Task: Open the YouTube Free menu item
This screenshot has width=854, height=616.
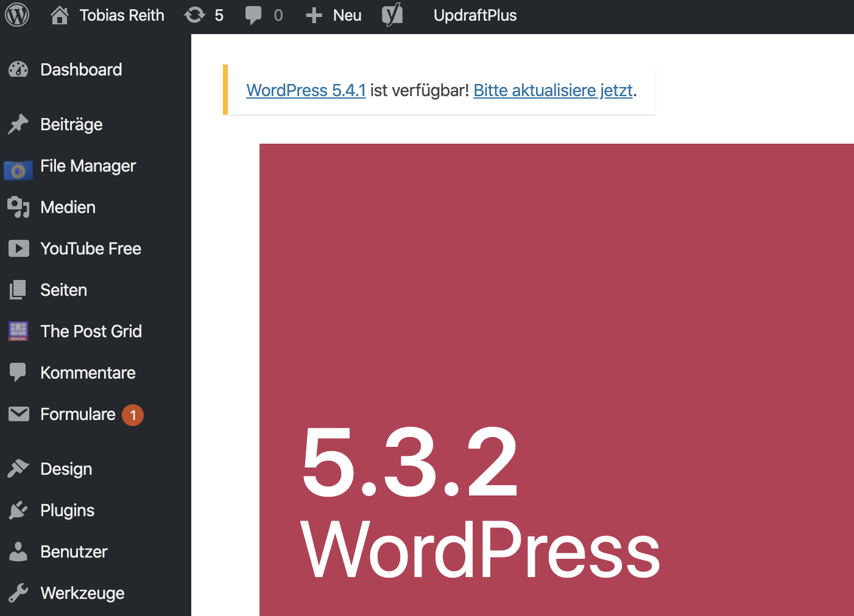Action: pos(91,248)
